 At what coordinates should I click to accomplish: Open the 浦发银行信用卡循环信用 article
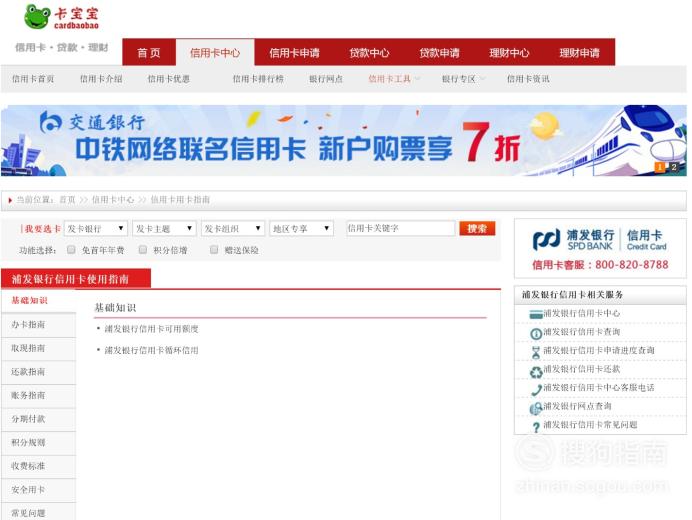(151, 350)
